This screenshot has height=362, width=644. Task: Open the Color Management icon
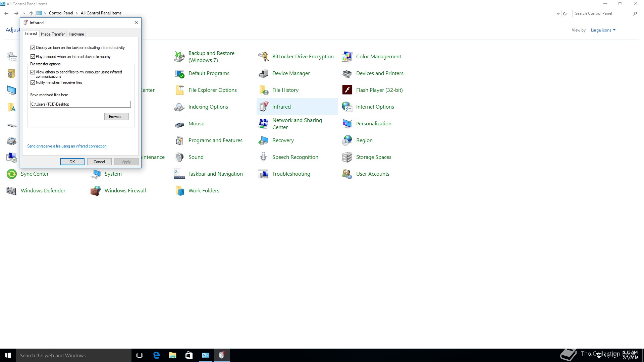point(347,57)
